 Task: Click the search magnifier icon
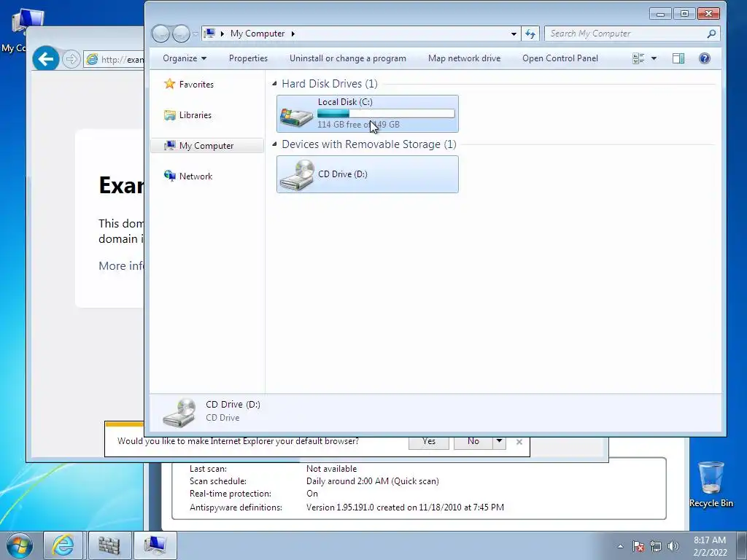pyautogui.click(x=711, y=34)
